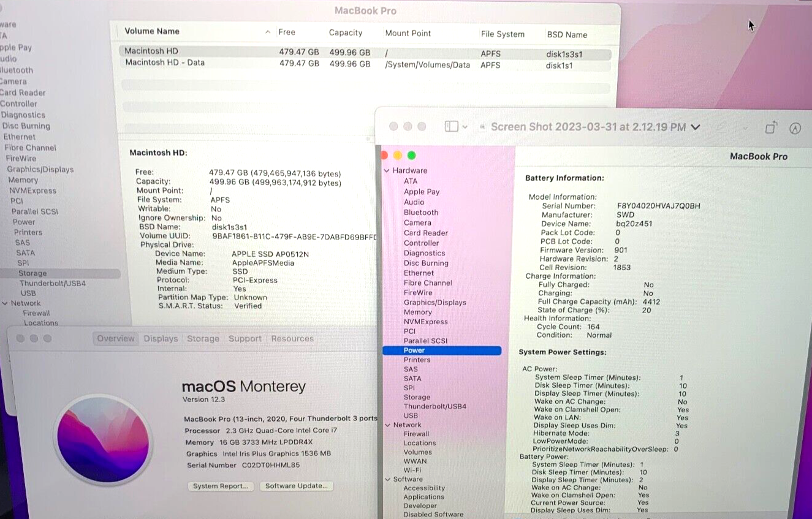Select Disc Burning in System Information sidebar
Screen dimensions: 812x519
(x=26, y=126)
